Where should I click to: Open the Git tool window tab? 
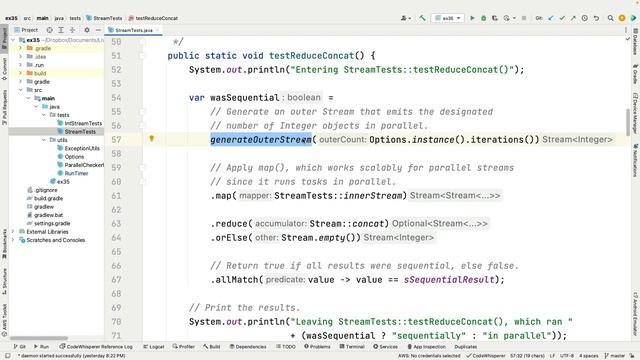tap(20, 347)
